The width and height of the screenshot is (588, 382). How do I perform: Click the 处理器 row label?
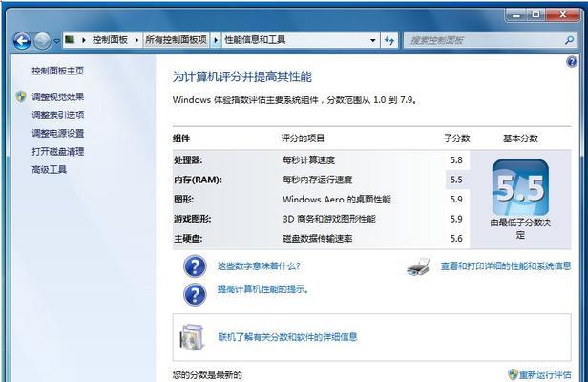click(188, 160)
